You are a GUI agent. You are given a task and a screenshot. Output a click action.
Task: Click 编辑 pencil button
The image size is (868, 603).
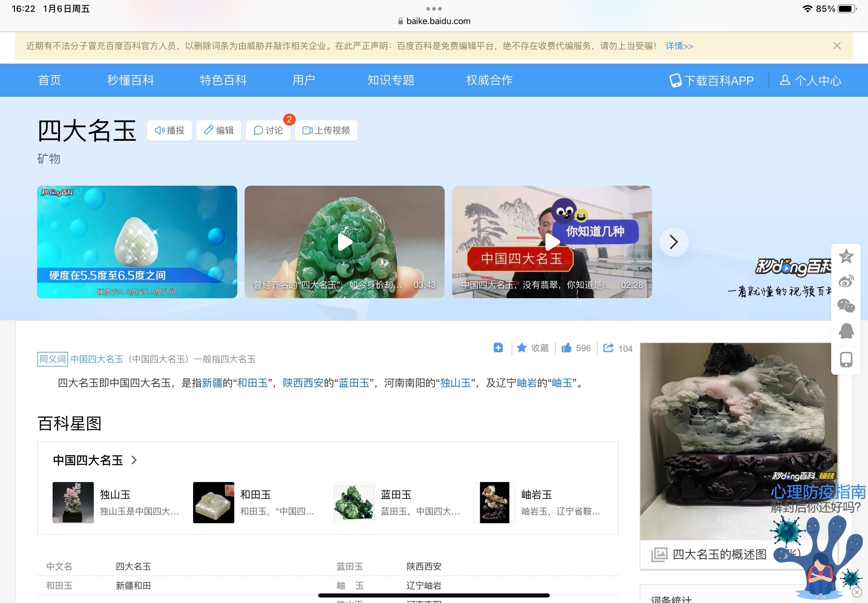219,131
